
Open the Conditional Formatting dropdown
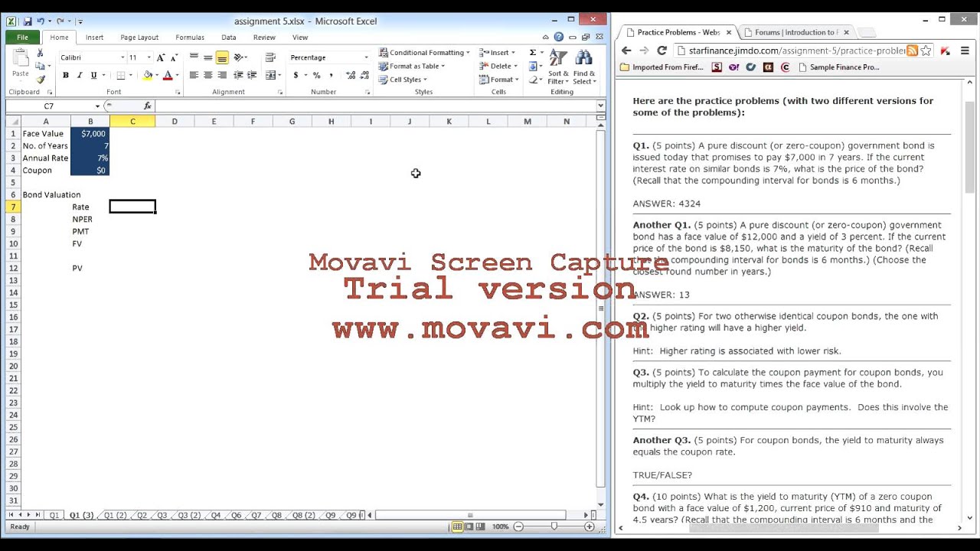[425, 53]
